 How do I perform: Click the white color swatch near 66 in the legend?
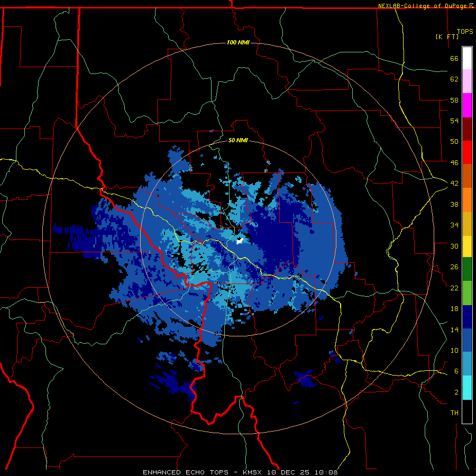[467, 58]
